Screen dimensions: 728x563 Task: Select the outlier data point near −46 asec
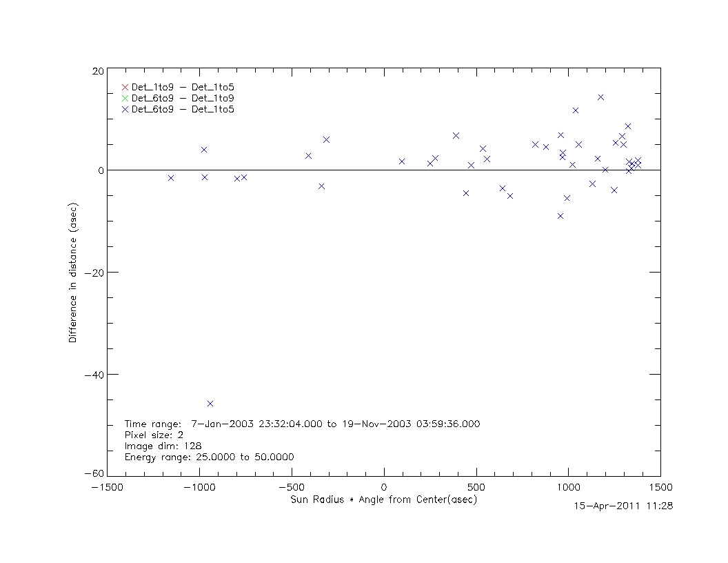(210, 404)
